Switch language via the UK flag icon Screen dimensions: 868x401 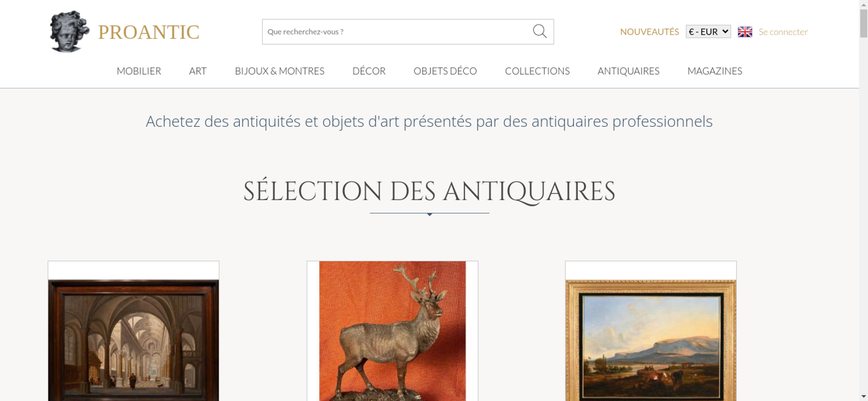pyautogui.click(x=745, y=32)
